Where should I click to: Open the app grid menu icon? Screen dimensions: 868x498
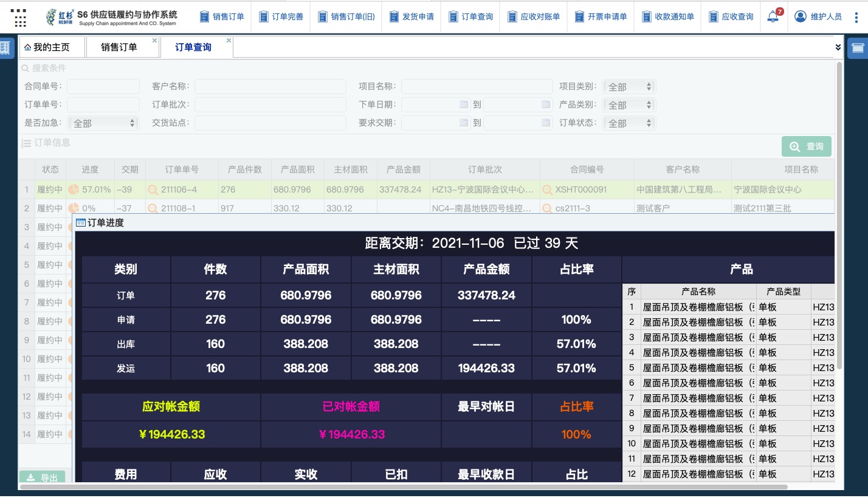(19, 17)
